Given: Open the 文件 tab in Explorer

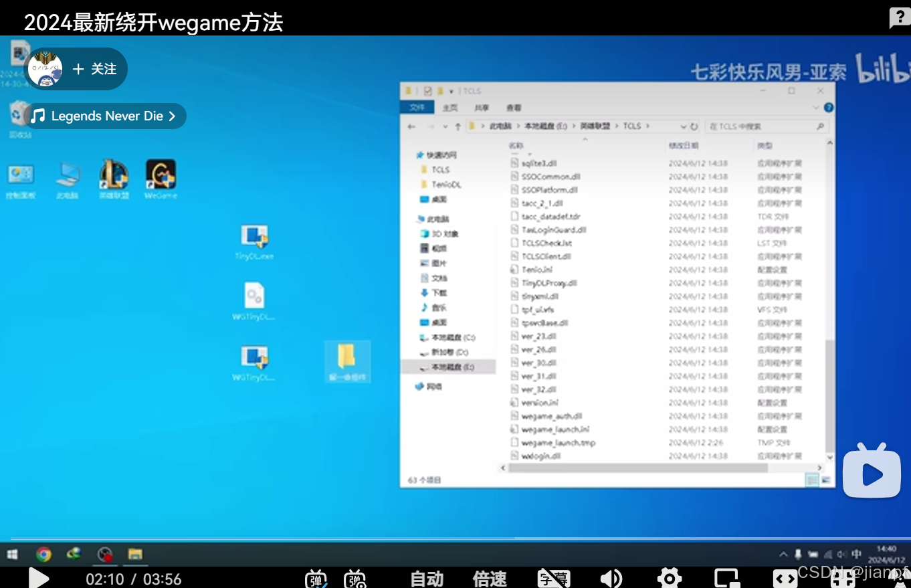Looking at the screenshot, I should click(x=417, y=107).
